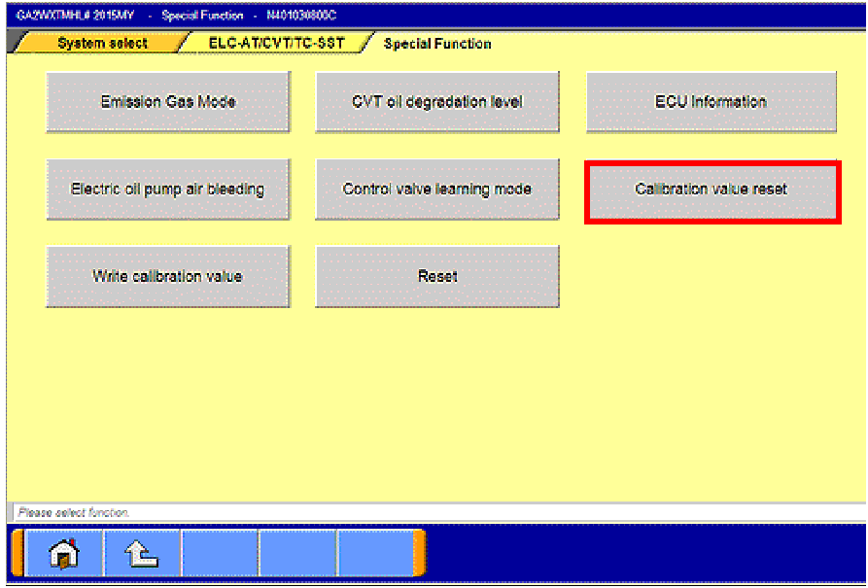
Task: Open CVT oil degradation level function
Action: pyautogui.click(x=437, y=102)
